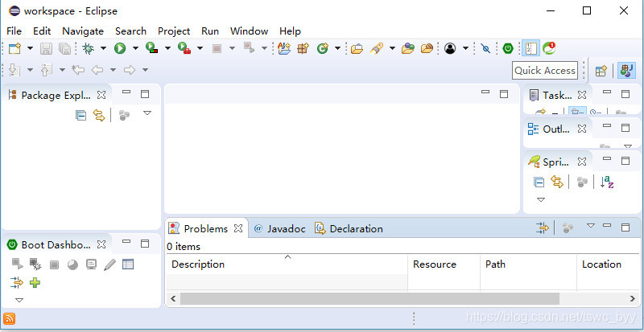This screenshot has height=332, width=644.
Task: Click the Save All icon
Action: (x=65, y=48)
